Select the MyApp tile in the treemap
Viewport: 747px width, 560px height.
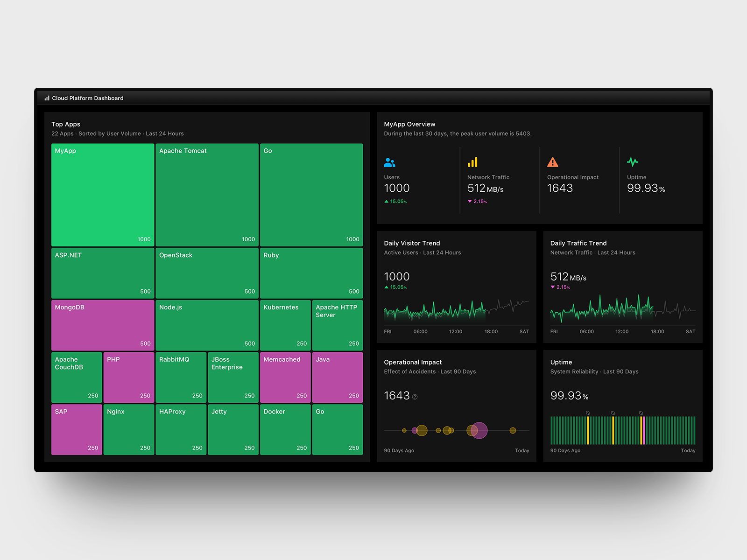pos(102,194)
